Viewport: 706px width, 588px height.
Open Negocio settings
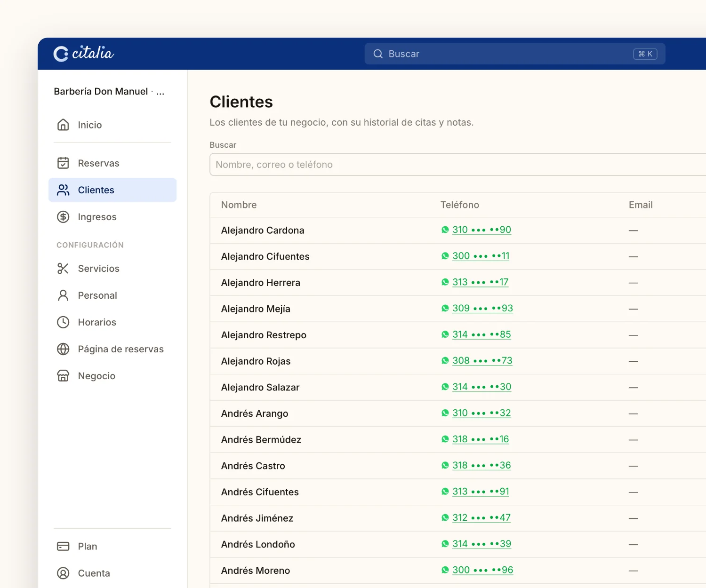(112, 376)
